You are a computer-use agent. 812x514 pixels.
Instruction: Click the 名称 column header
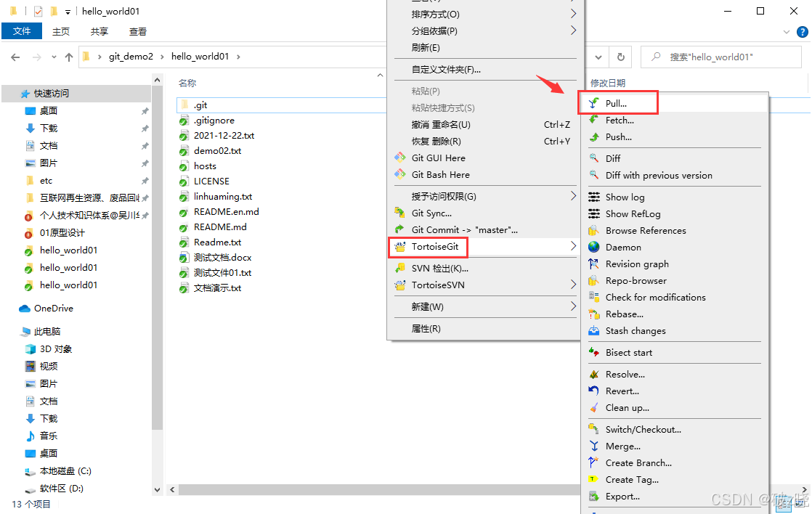click(187, 83)
